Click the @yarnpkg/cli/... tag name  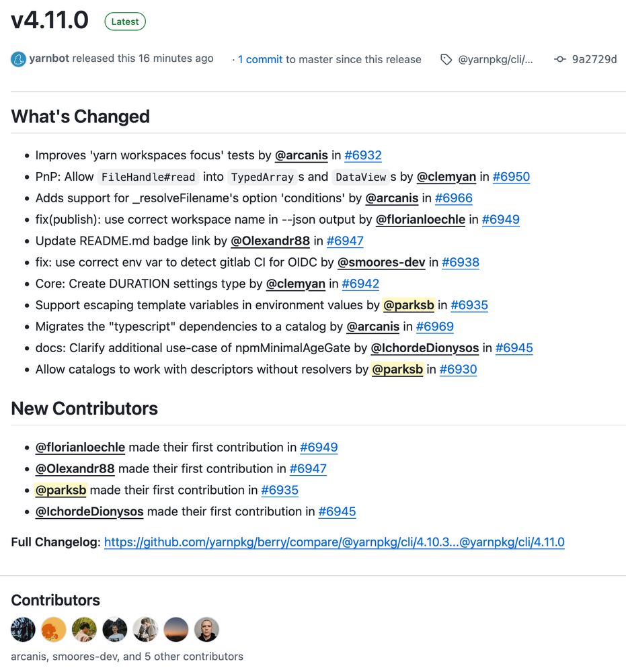[496, 59]
